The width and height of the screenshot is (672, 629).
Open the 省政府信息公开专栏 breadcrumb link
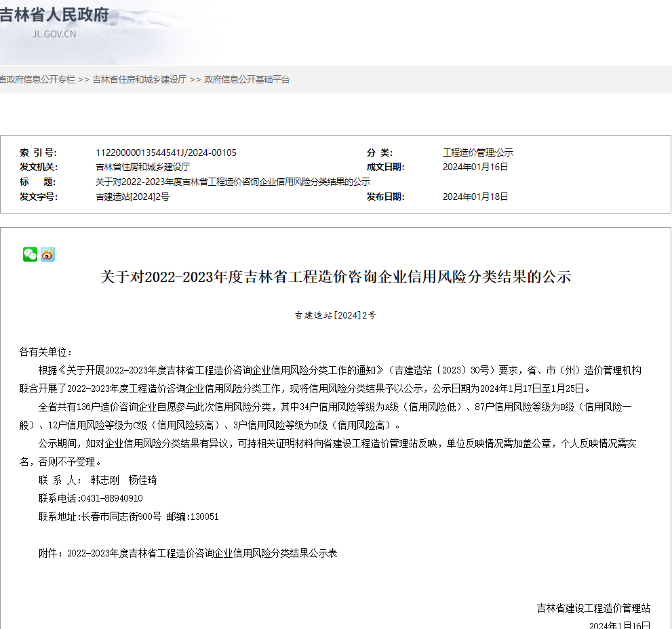point(37,80)
